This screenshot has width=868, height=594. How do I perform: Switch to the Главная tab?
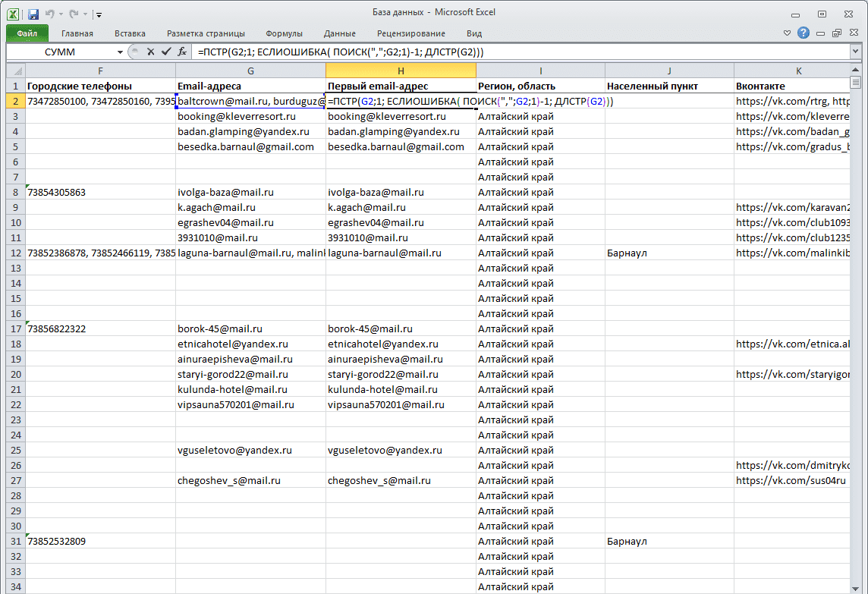click(x=77, y=33)
